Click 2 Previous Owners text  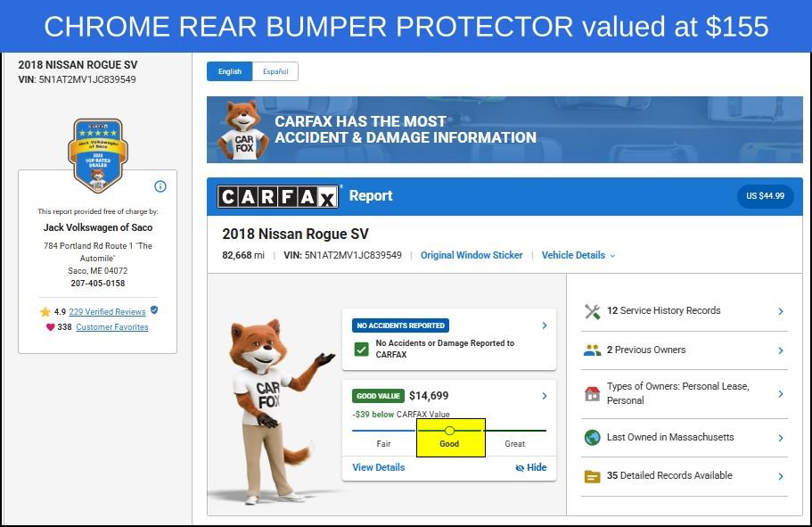point(646,350)
